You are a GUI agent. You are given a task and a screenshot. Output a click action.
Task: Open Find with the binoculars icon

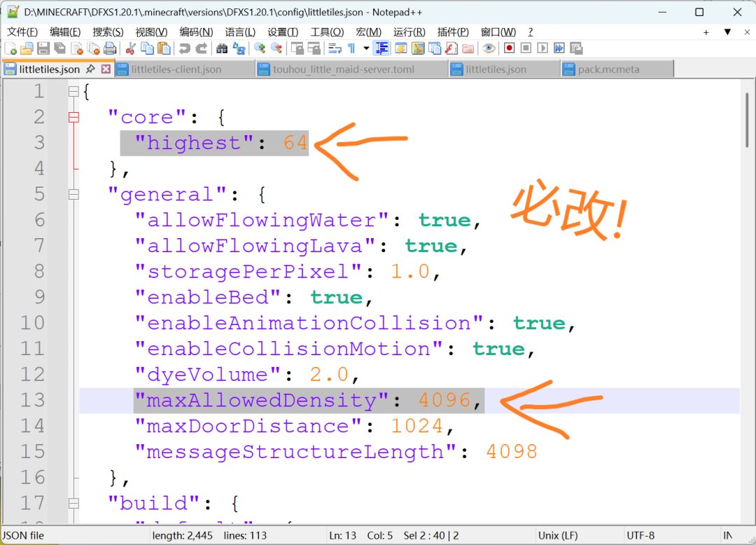click(x=222, y=48)
